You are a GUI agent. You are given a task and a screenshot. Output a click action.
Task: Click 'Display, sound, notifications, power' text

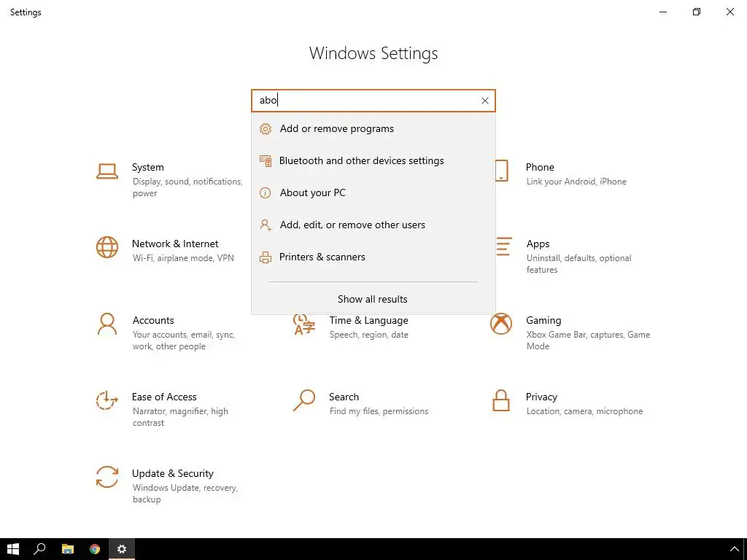pos(187,187)
